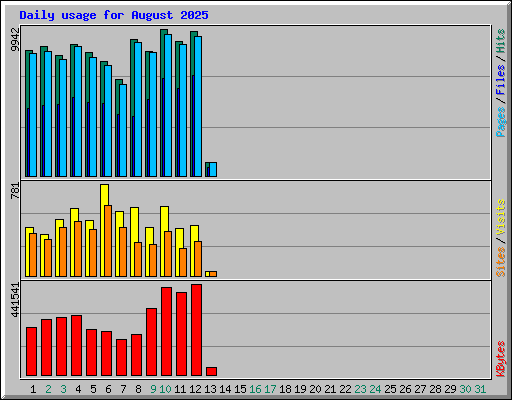
Task: Click day 13 on the x-axis
Action: tap(210, 389)
